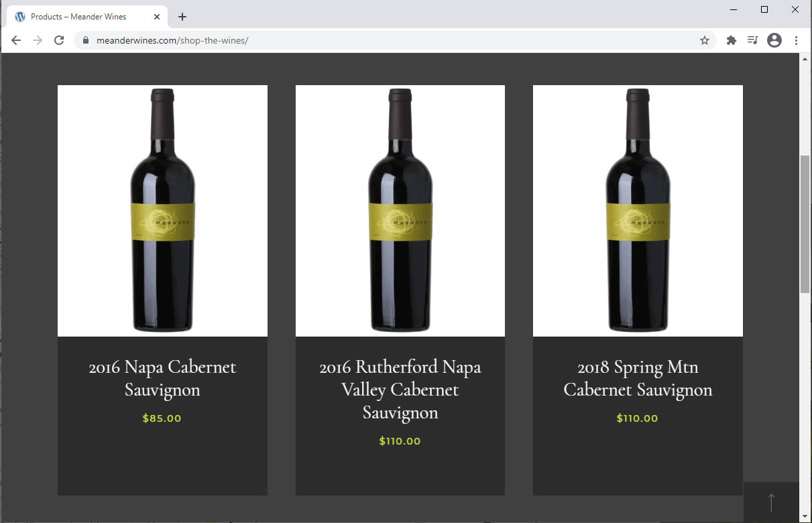
Task: Click the forward navigation arrow
Action: [38, 40]
